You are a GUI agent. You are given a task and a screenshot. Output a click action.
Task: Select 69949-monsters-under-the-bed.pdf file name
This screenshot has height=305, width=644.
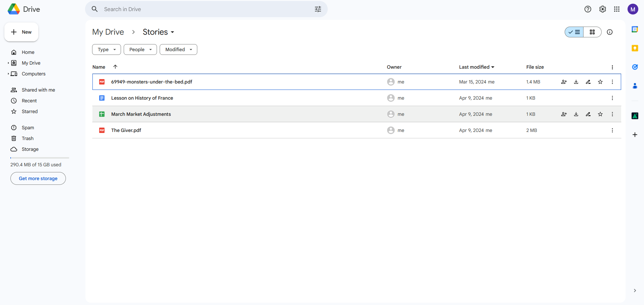152,82
